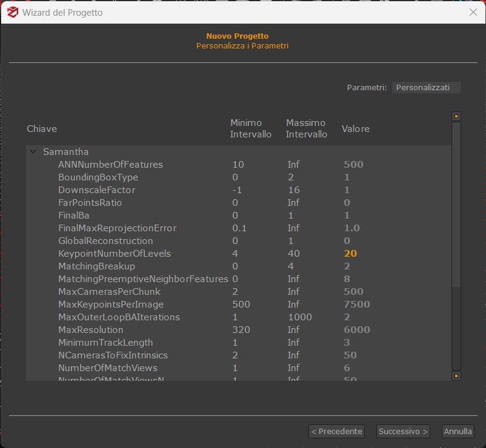
Task: Click the minimum 4 of KeypointNumberOfLevels
Action: tap(235, 253)
